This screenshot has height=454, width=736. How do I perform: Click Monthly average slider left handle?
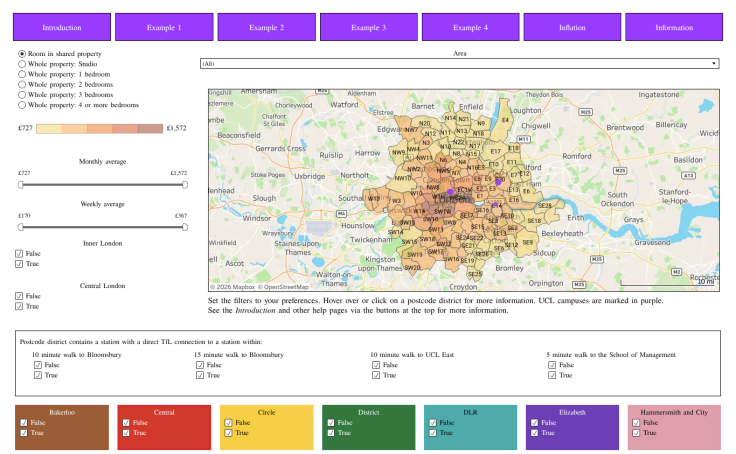[21, 185]
